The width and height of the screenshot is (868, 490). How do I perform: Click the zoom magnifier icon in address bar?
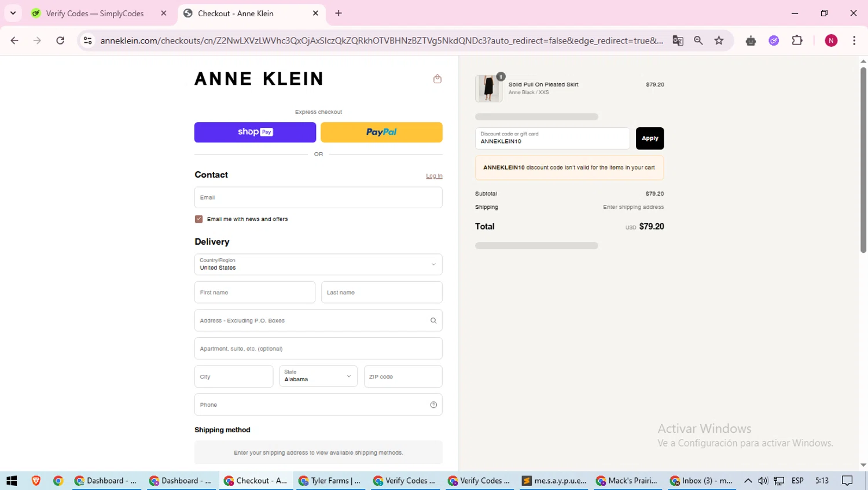[x=698, y=40]
